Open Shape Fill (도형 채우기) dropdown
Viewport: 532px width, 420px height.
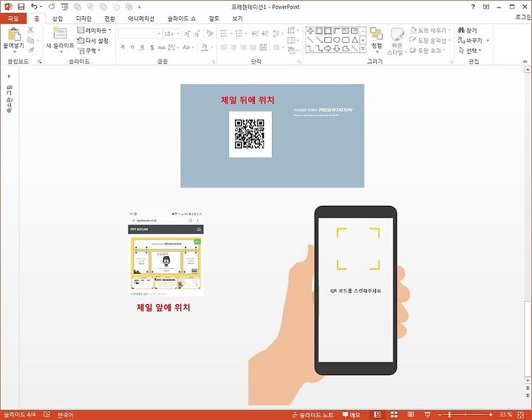coord(430,30)
